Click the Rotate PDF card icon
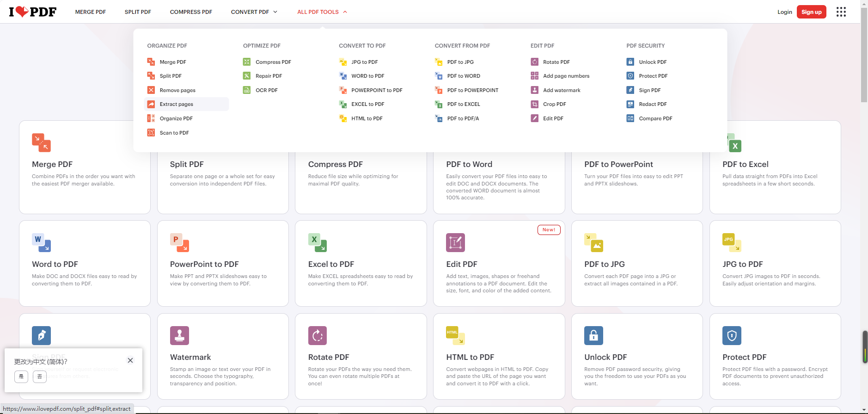The width and height of the screenshot is (868, 414). click(317, 335)
